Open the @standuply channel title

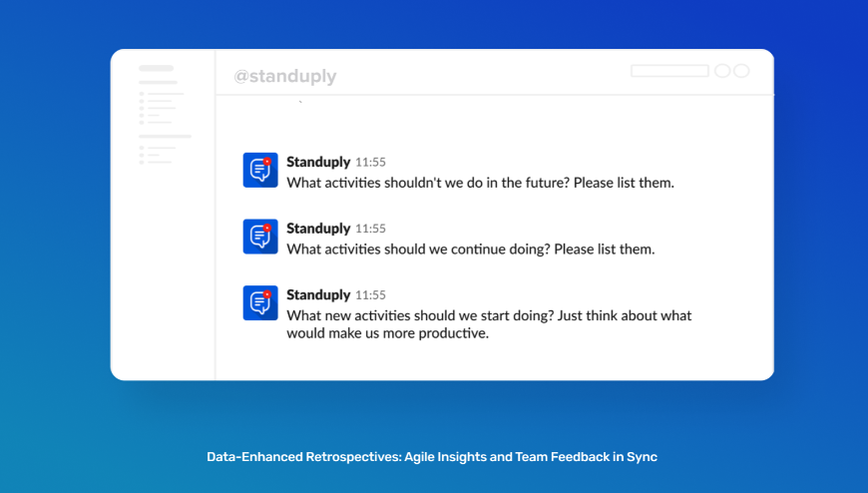coord(285,76)
